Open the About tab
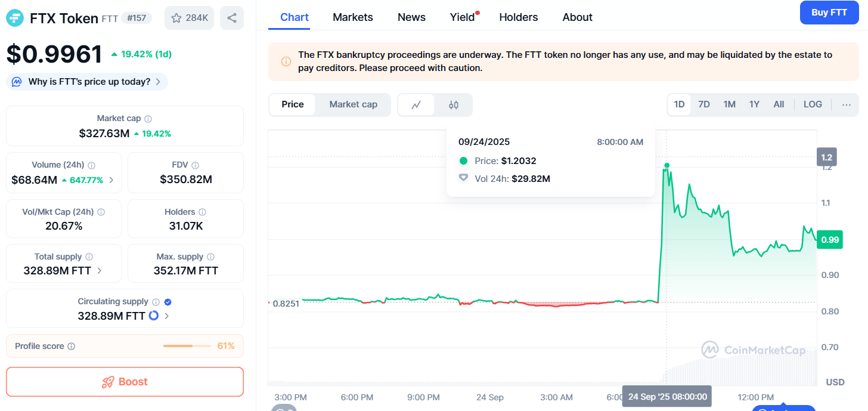The width and height of the screenshot is (868, 411). pyautogui.click(x=578, y=17)
